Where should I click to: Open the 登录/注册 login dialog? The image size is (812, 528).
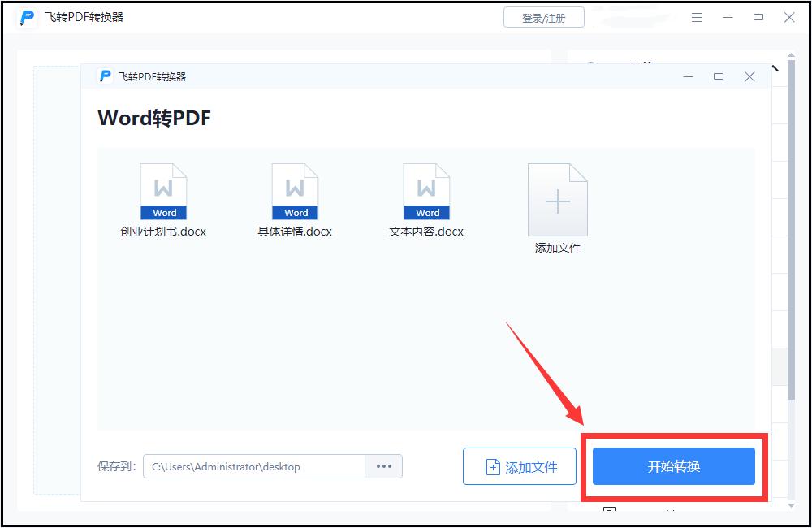(x=545, y=17)
